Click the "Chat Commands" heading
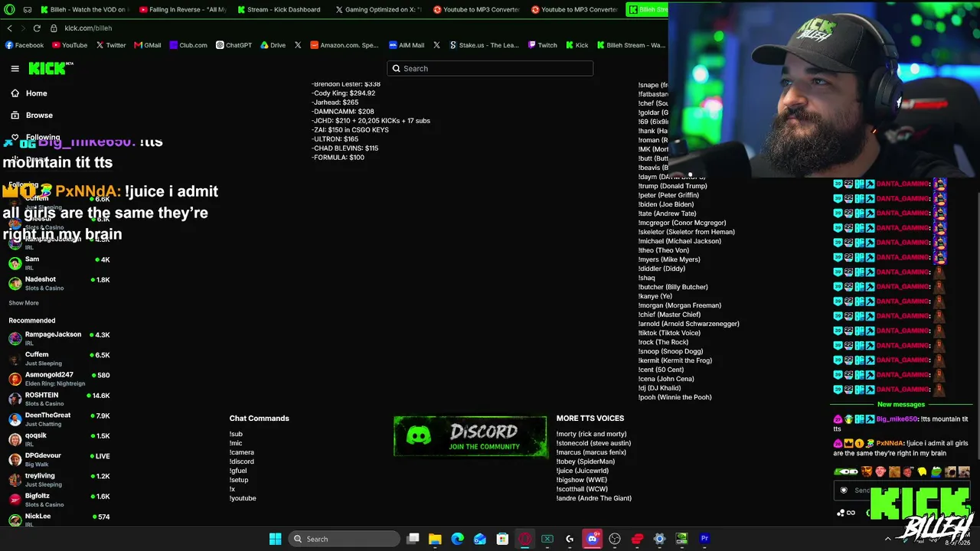This screenshot has height=551, width=980. point(260,419)
